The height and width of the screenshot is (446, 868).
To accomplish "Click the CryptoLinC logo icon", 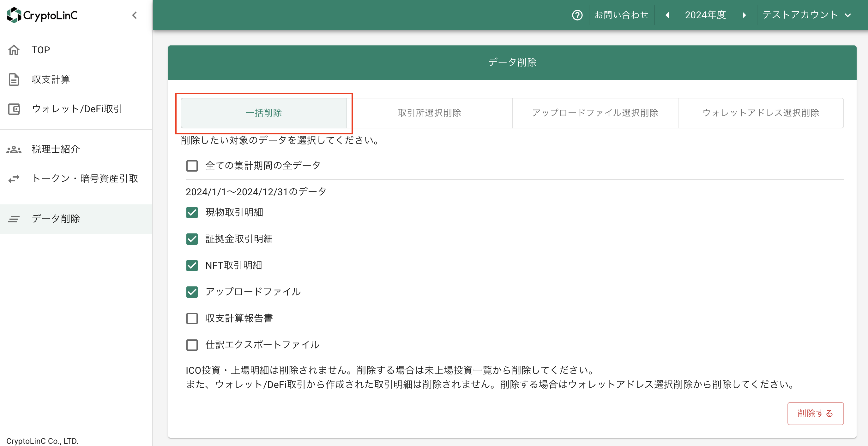I will (14, 15).
